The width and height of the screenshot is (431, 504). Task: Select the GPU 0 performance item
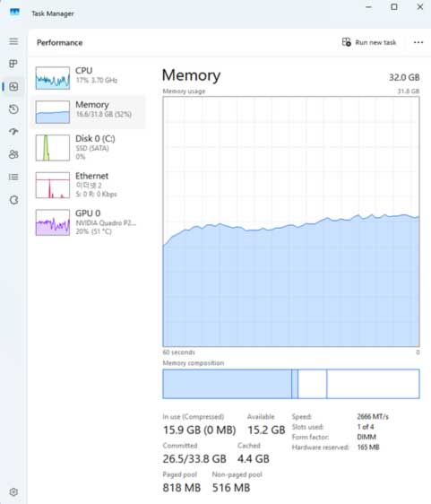(88, 222)
